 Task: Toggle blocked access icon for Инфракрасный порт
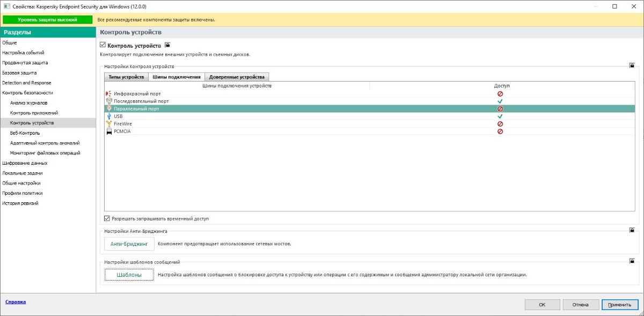click(500, 93)
